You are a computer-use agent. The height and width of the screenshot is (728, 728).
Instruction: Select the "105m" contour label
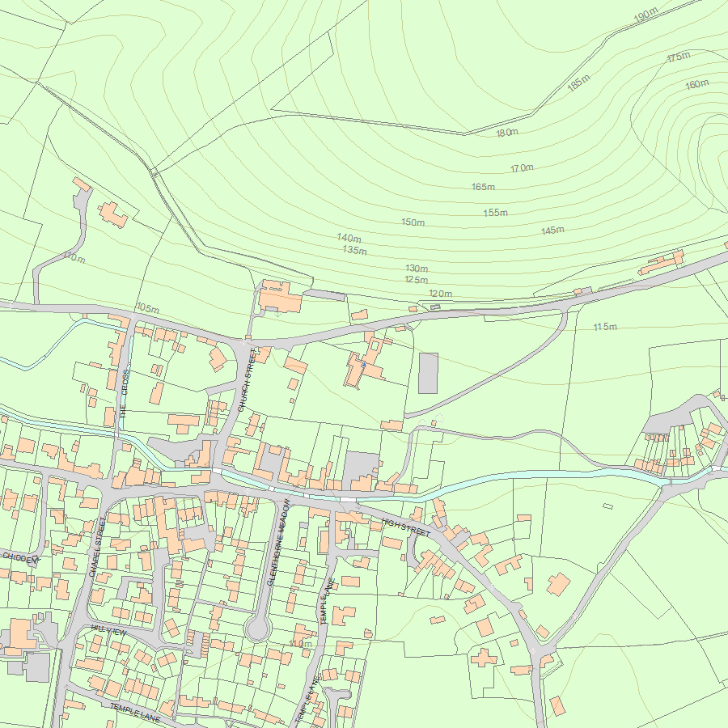(x=148, y=308)
